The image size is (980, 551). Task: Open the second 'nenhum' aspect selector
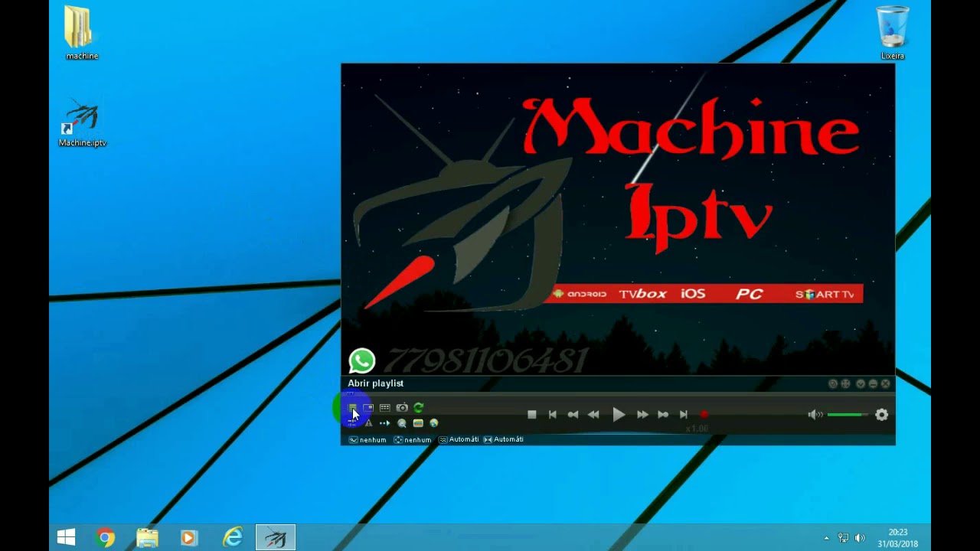[412, 440]
